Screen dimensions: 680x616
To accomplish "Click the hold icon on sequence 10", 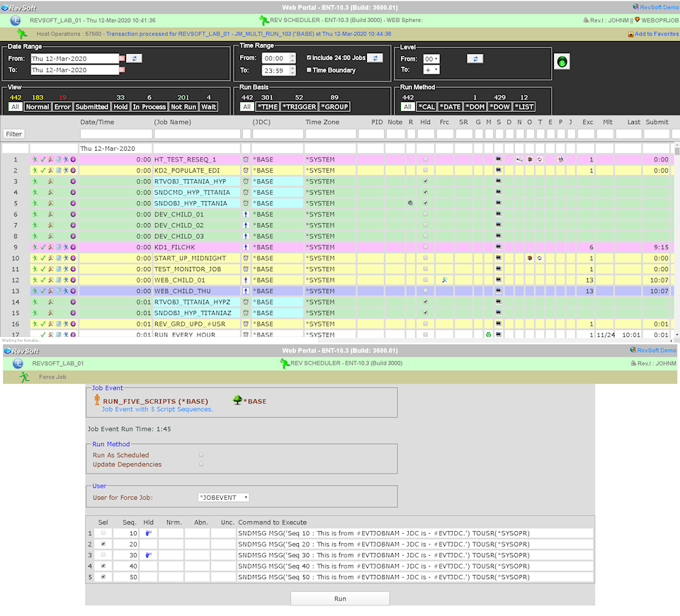I will 149,533.
